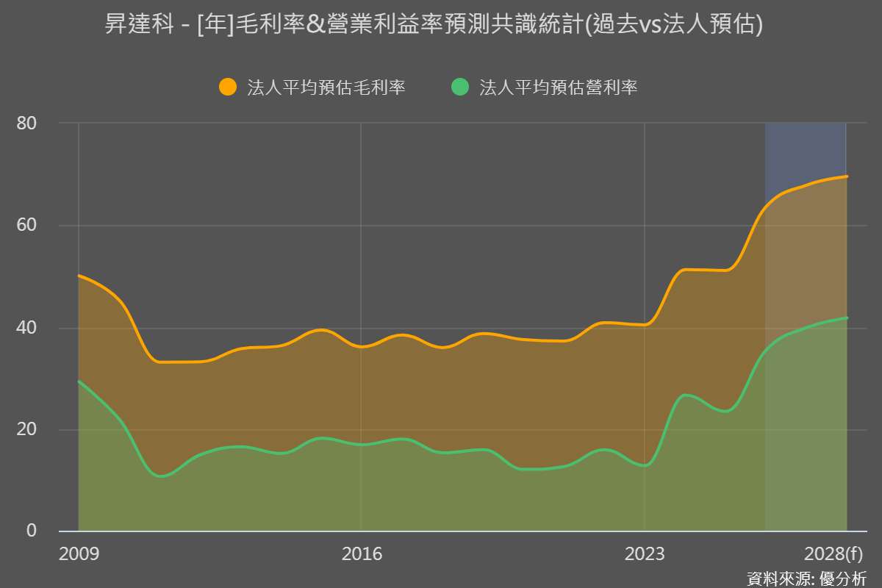Viewport: 882px width, 588px height.
Task: Toggle the 法人平均預估毛利率 legend label
Action: (326, 87)
